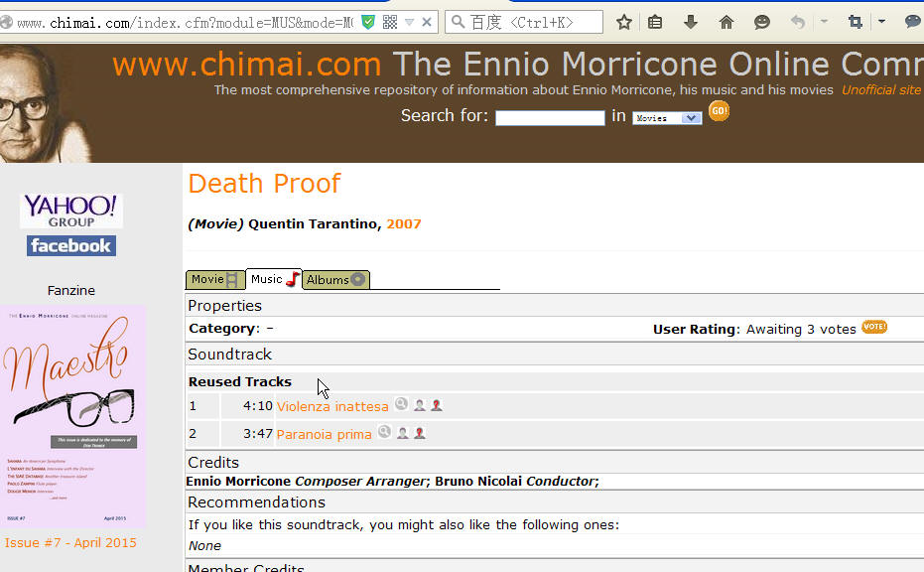Click the 'Awaiting 3 votes' rating text
The width and height of the screenshot is (924, 572).
[801, 329]
